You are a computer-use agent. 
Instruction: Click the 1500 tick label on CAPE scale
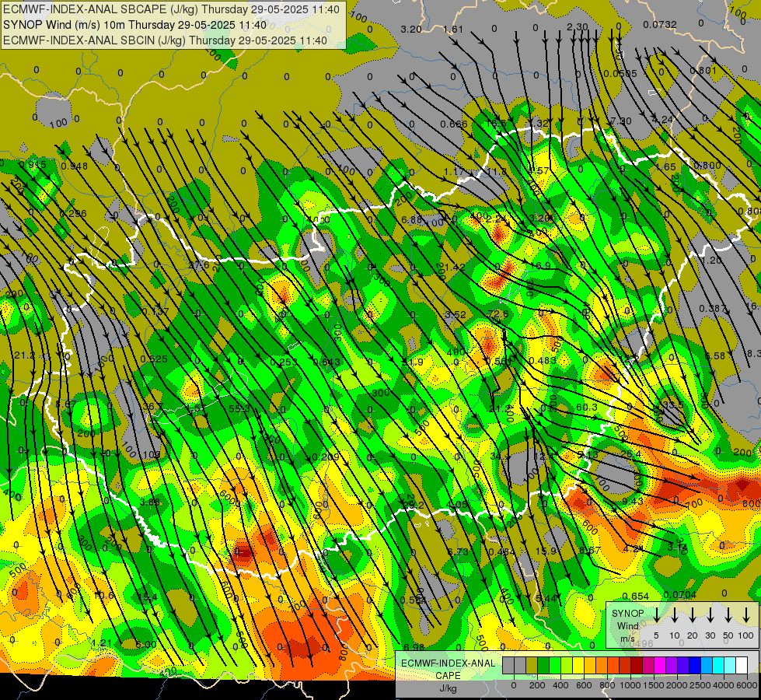tap(654, 685)
